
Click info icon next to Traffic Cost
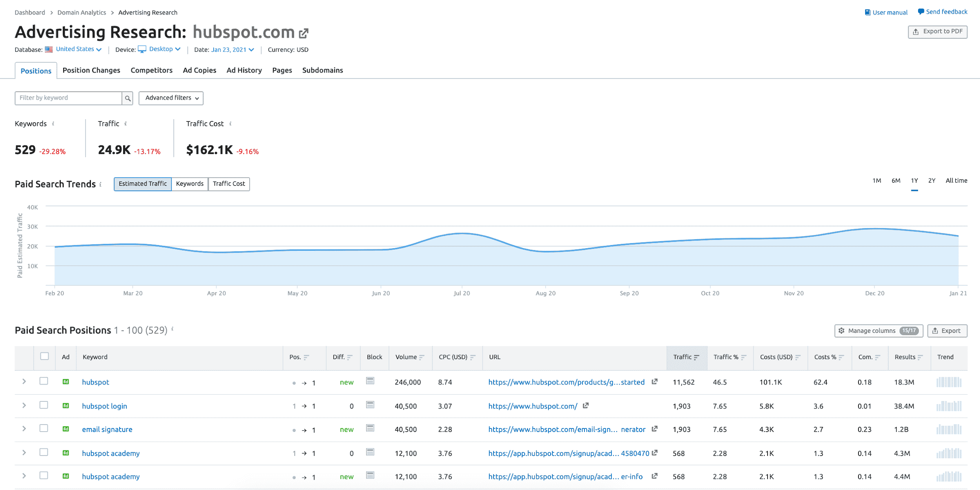(x=230, y=124)
